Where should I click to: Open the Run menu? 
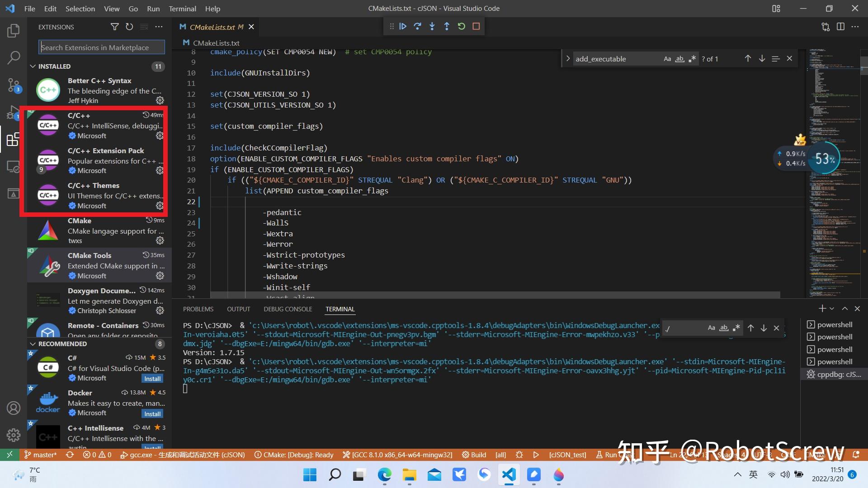point(153,9)
